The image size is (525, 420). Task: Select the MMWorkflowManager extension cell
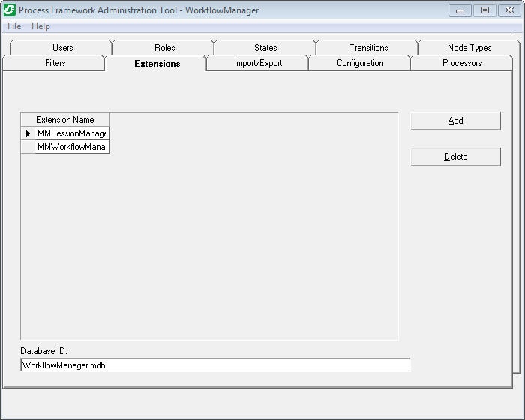tap(72, 147)
